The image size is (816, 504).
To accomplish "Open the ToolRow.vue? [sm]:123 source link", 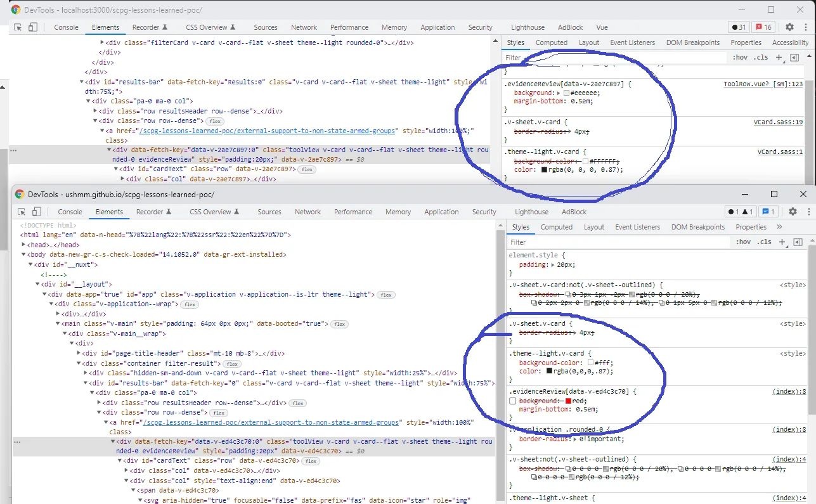I will 763,84.
